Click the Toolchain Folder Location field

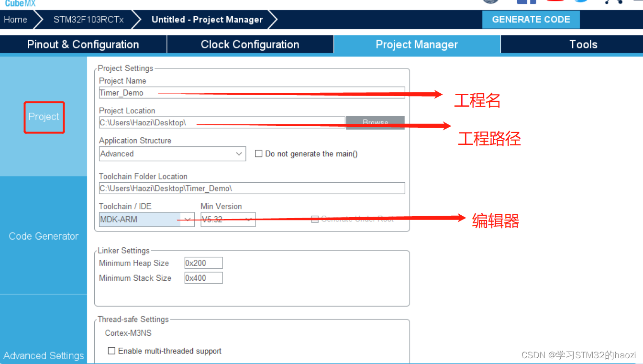252,188
